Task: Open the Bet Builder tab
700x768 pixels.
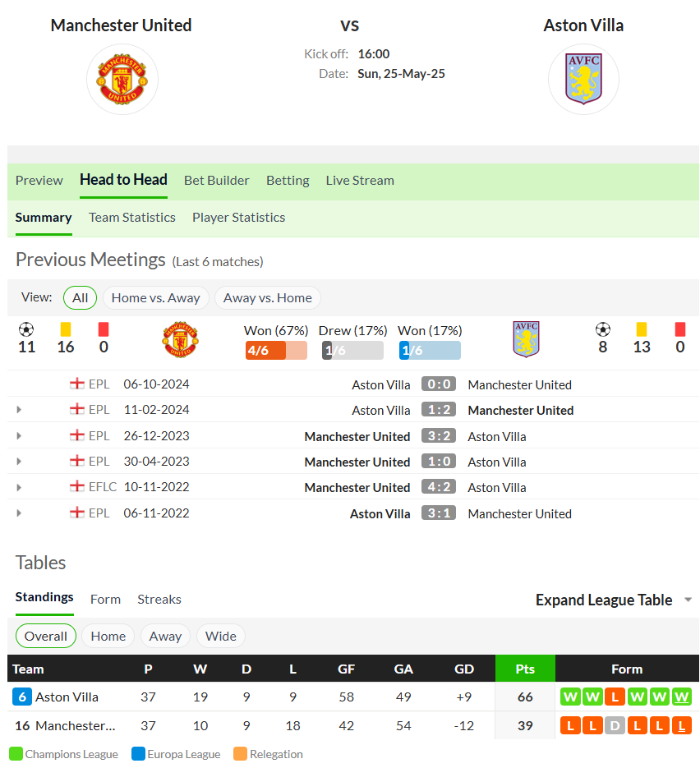Action: click(x=217, y=180)
